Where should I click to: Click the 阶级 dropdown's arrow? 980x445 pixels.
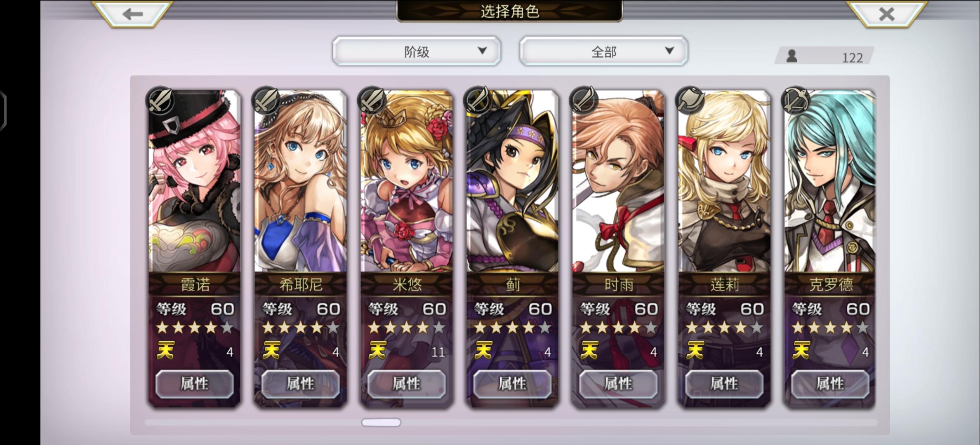pyautogui.click(x=482, y=51)
